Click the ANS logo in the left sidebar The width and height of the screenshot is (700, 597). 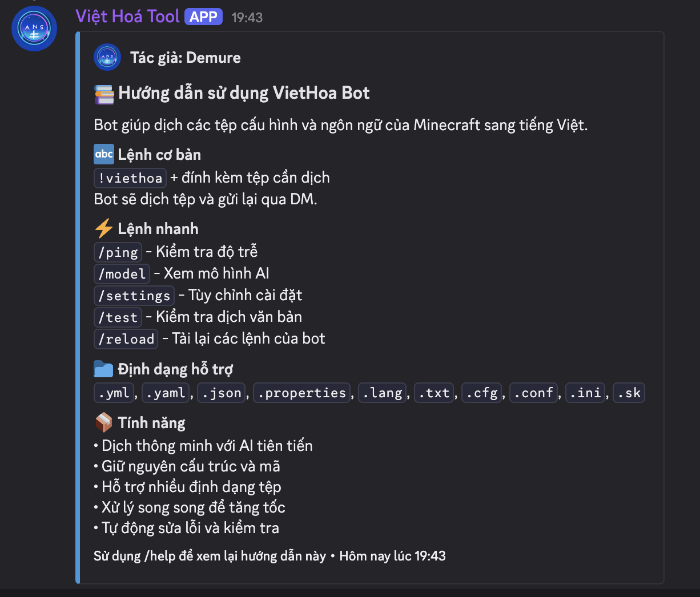click(34, 29)
